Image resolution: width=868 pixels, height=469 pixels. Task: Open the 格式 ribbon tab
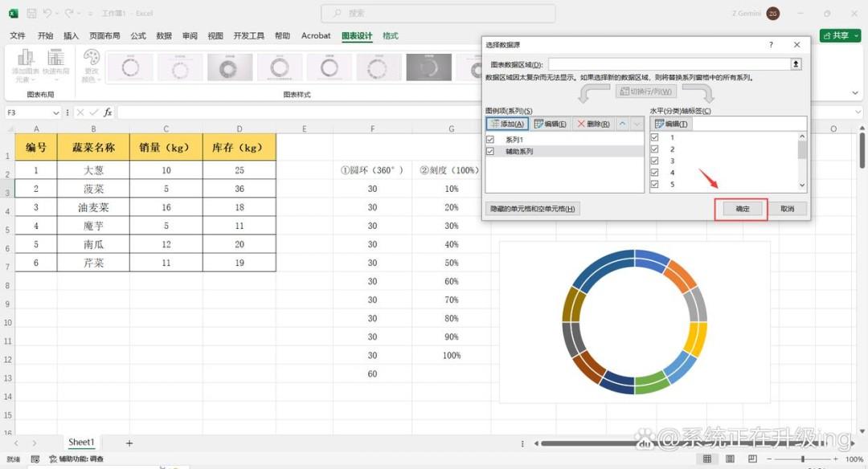coord(391,35)
